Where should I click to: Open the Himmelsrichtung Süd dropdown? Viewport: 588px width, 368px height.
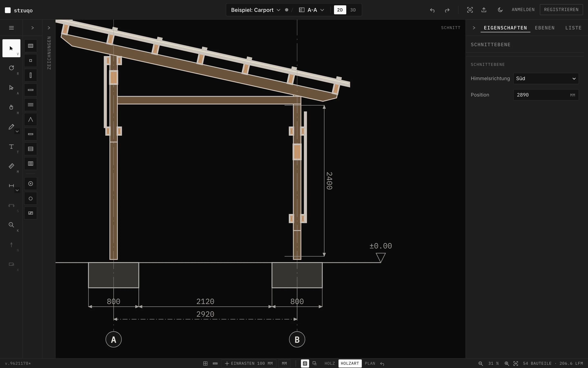point(546,79)
